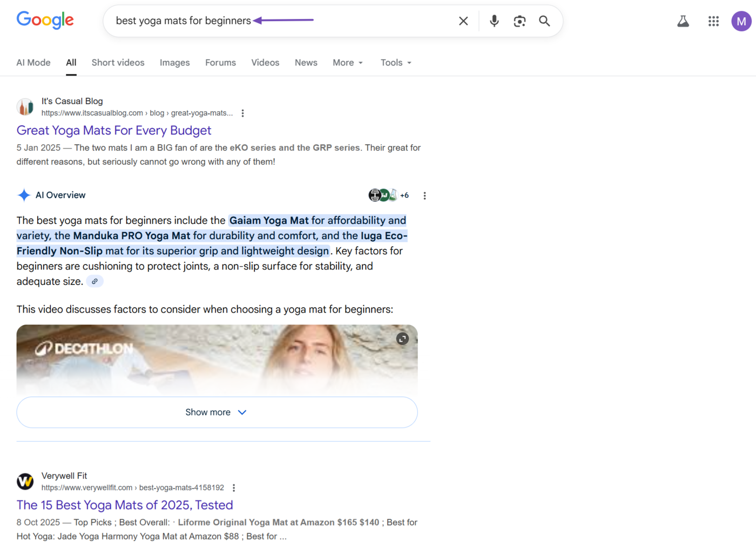756x549 pixels.
Task: Expand the video thumbnail with the corner icon
Action: 402,338
